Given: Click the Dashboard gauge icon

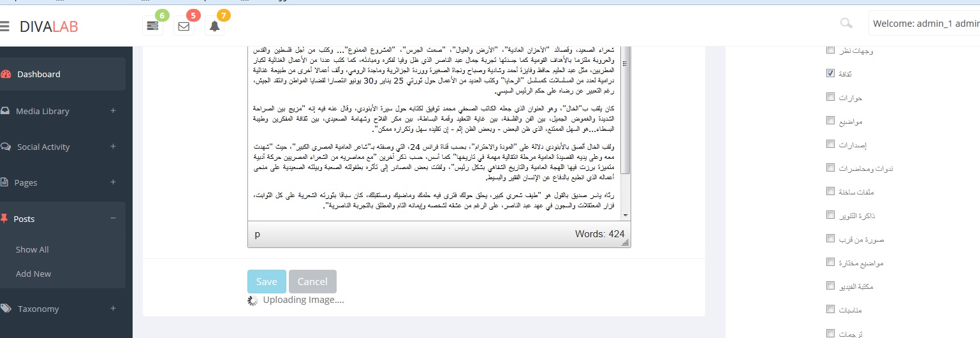Looking at the screenshot, I should (6, 74).
